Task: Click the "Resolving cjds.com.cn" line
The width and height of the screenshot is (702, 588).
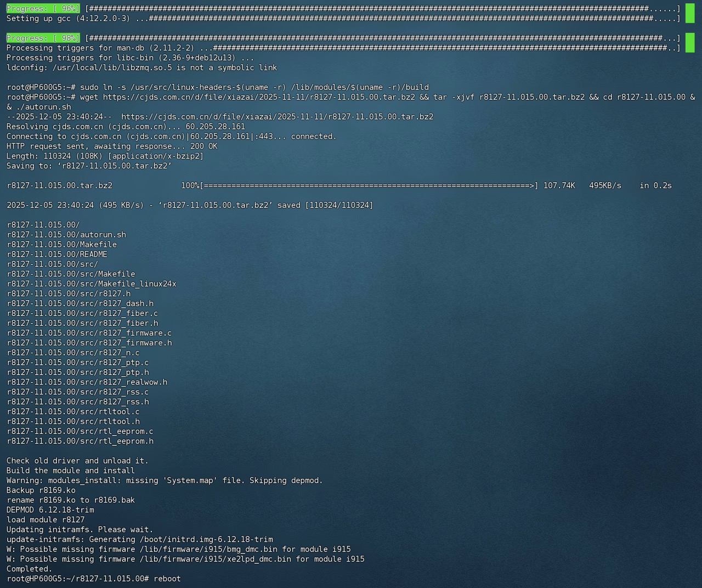Action: (126, 127)
